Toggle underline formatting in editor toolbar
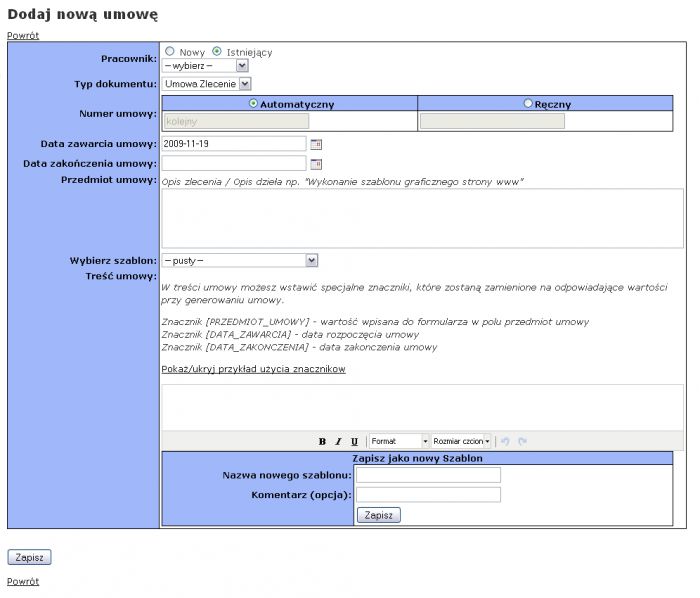 (354, 441)
